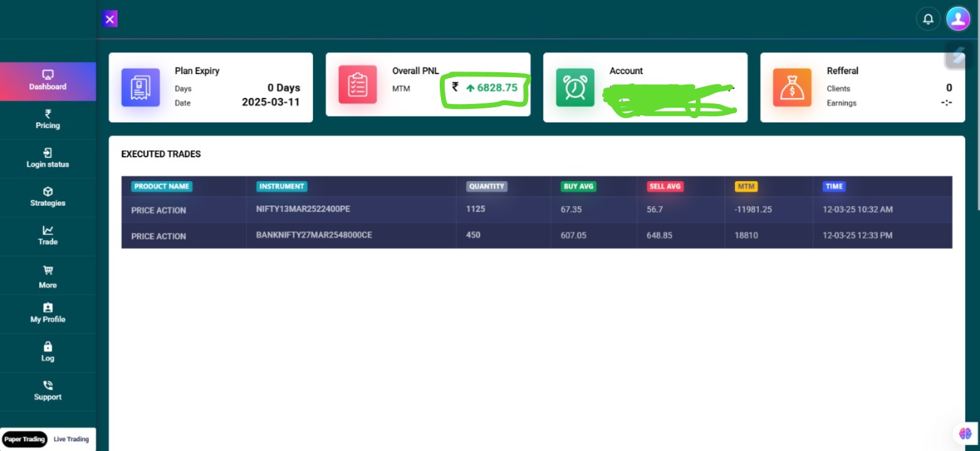Screen dimensions: 980x451
Task: Open the Dashboard menu item
Action: pos(48,81)
